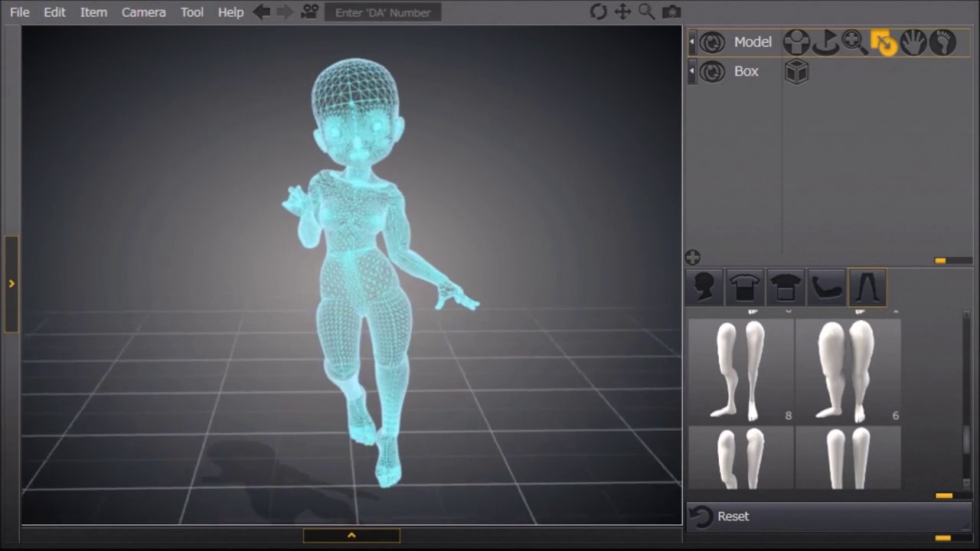Screen dimensions: 980x551
Task: Open the Item menu
Action: [x=93, y=12]
